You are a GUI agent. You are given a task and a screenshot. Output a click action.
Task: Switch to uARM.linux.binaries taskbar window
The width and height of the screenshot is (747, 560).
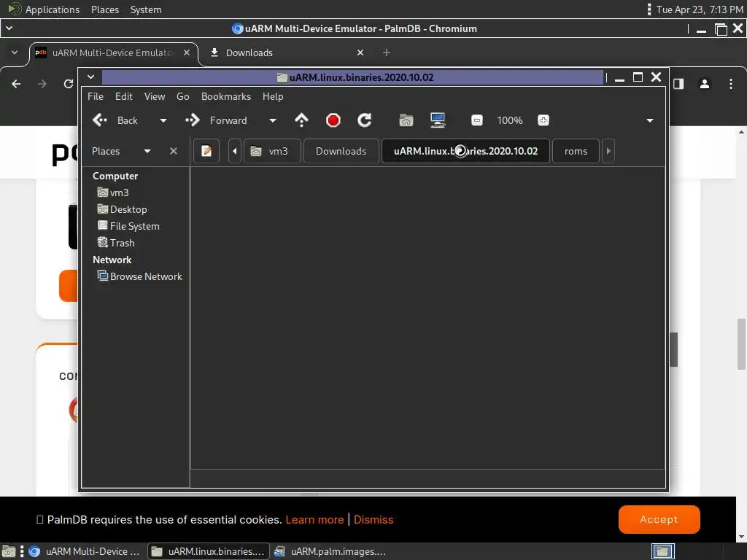(x=208, y=551)
